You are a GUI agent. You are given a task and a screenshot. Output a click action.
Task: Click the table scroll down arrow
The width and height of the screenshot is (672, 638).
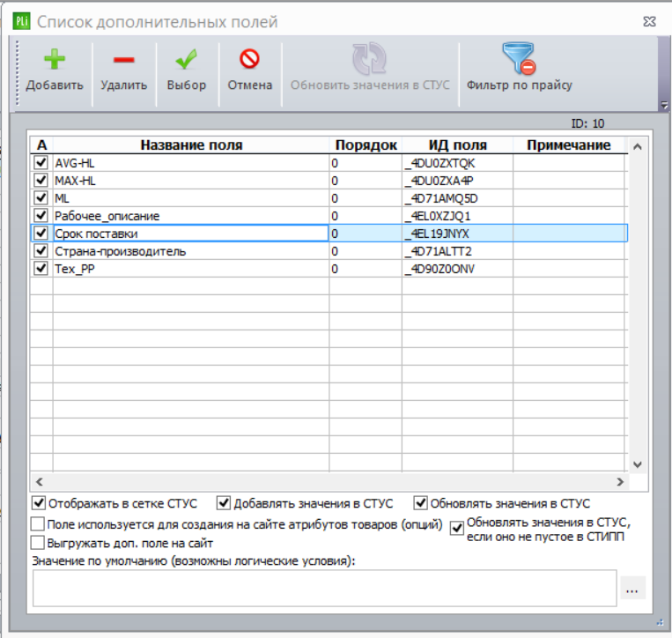(638, 464)
